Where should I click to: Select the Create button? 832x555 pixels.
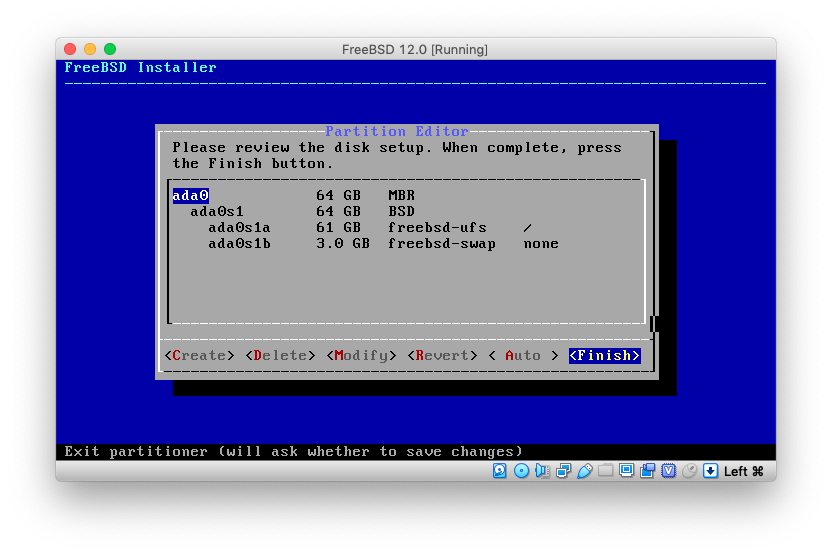click(x=199, y=356)
